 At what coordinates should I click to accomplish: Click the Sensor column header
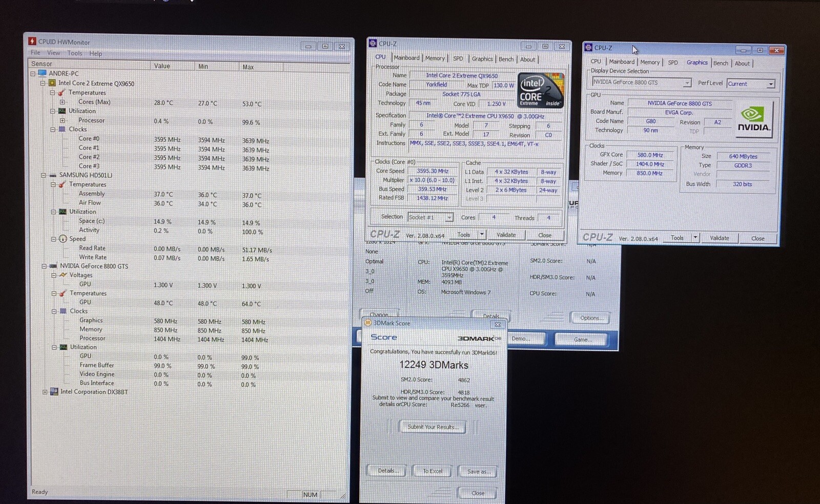[x=89, y=64]
